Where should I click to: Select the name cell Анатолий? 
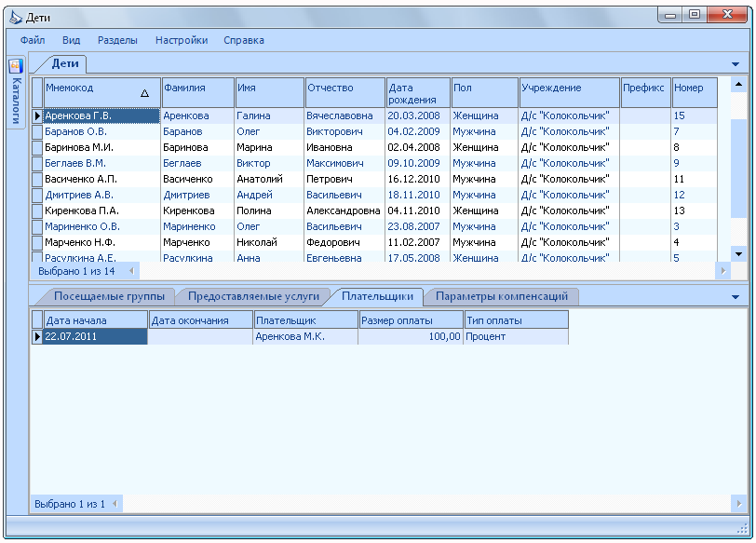click(x=270, y=180)
